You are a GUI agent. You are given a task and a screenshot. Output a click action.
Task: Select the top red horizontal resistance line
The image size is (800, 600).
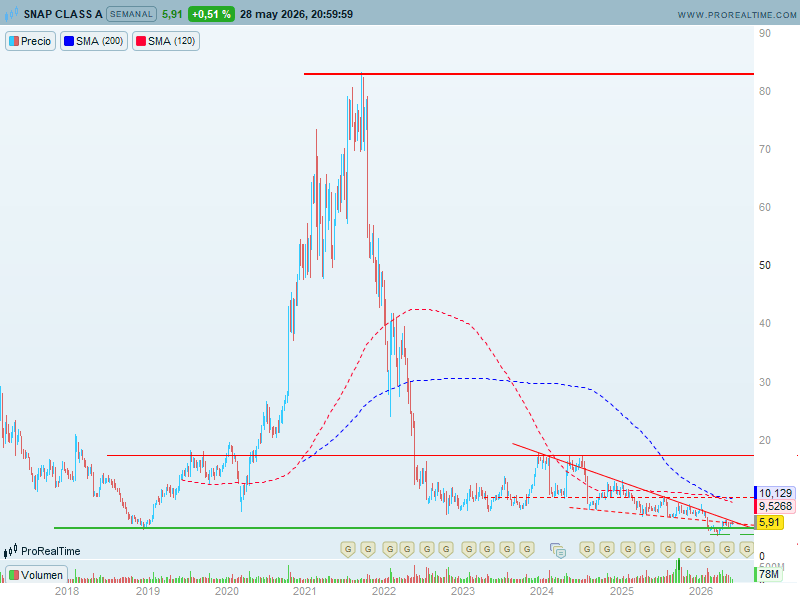[x=529, y=74]
